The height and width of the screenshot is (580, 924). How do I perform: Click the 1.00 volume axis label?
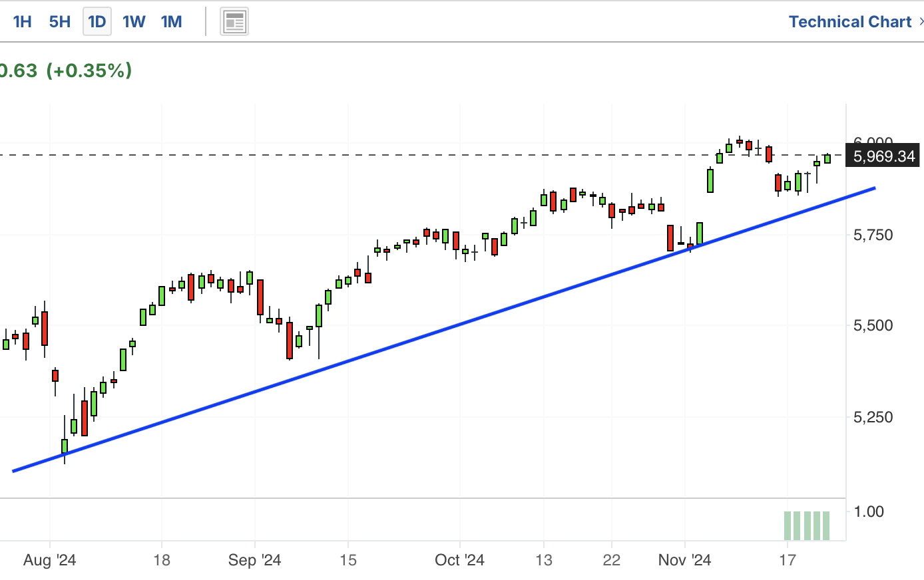869,511
